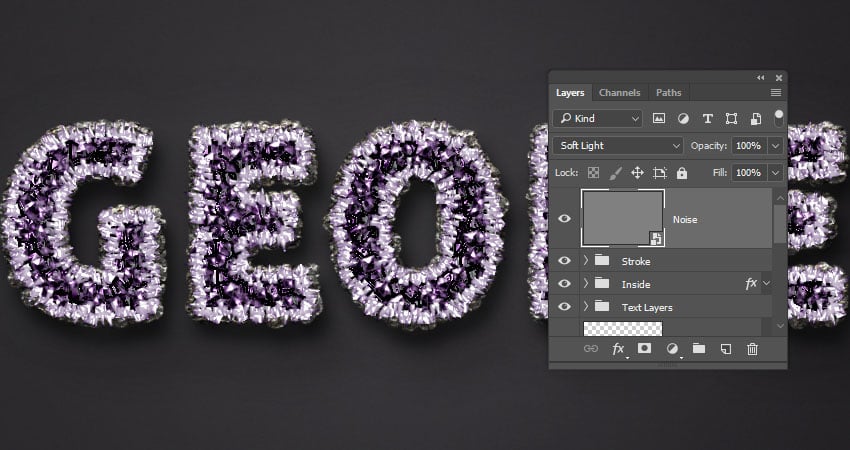Expand the Stroke group
This screenshot has width=850, height=450.
[x=585, y=261]
